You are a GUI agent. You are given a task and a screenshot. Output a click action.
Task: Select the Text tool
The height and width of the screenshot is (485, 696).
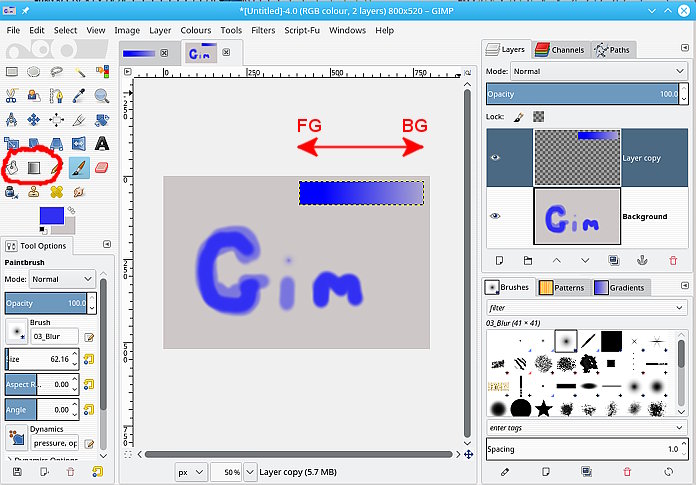pyautogui.click(x=102, y=143)
